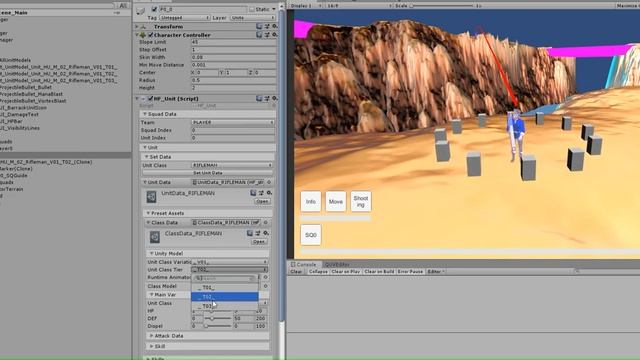This screenshot has width=640, height=360.
Task: Collapse the Set Data foldout
Action: pos(147,157)
